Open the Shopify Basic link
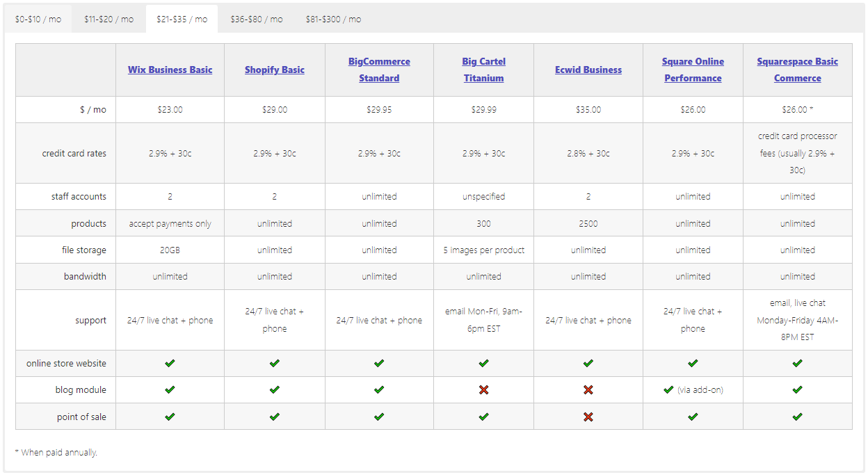Image resolution: width=868 pixels, height=475 pixels. tap(275, 70)
